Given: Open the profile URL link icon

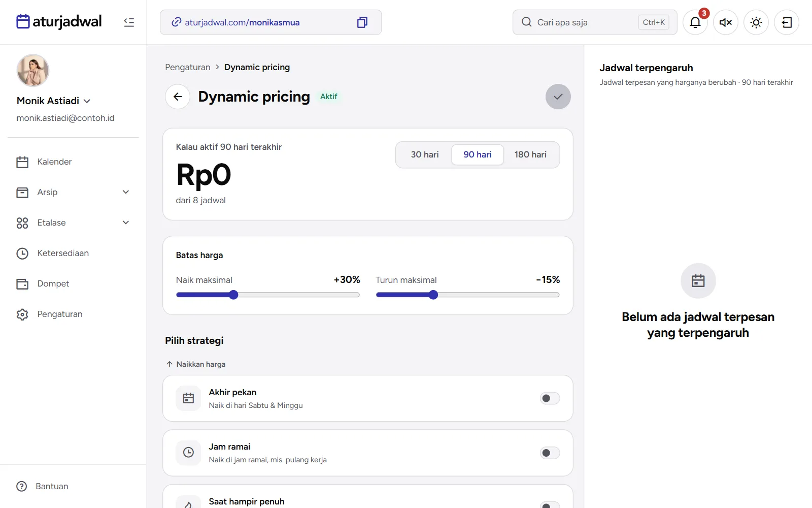Looking at the screenshot, I should tap(177, 22).
